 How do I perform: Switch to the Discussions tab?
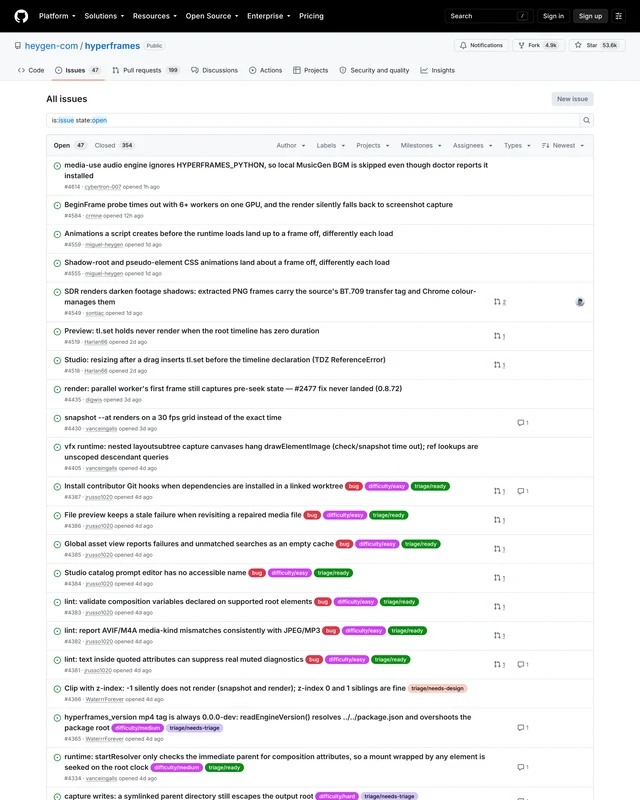click(x=214, y=70)
